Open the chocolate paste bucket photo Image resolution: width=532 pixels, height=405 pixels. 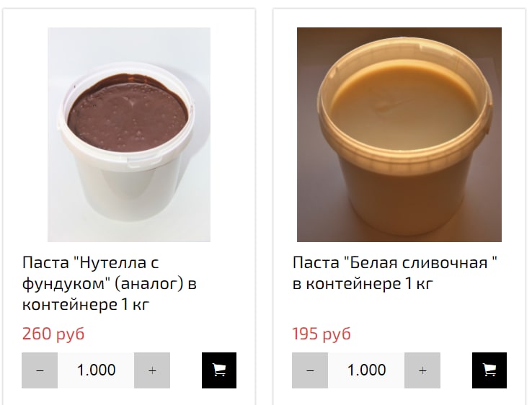coord(129,135)
